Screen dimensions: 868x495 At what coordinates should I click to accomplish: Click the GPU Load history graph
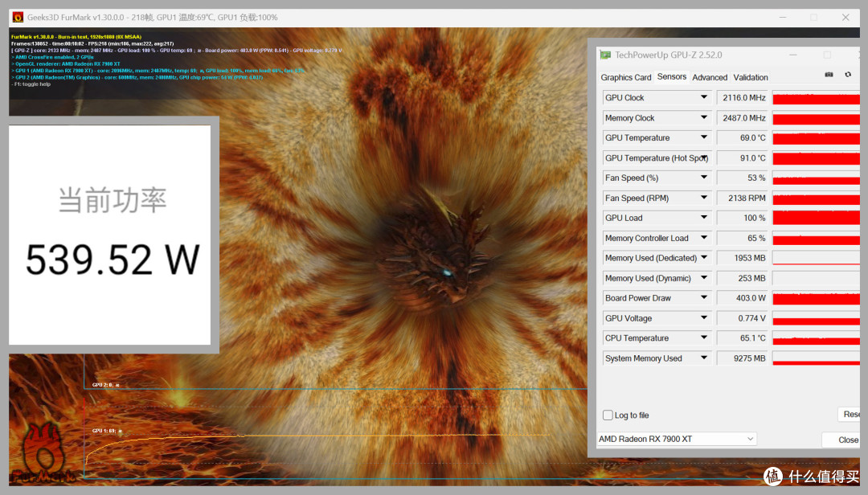pos(816,218)
